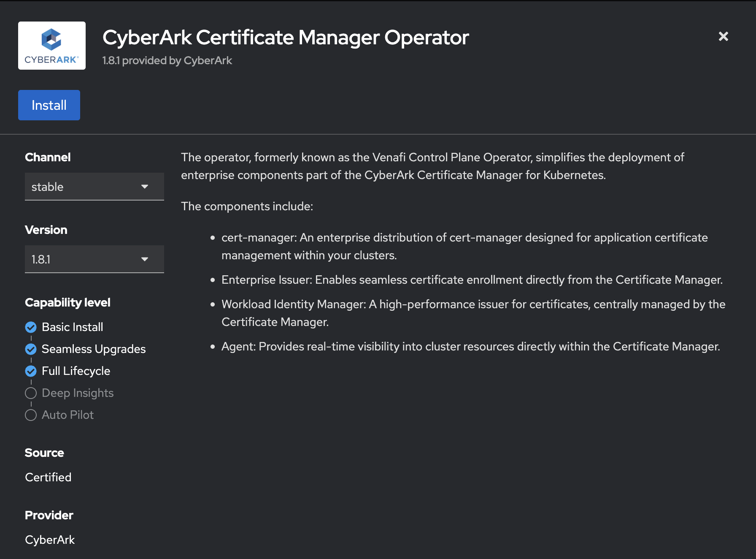Screen dimensions: 756x559
Task: Click the CyberArk logo thumbnail
Action: coord(52,46)
